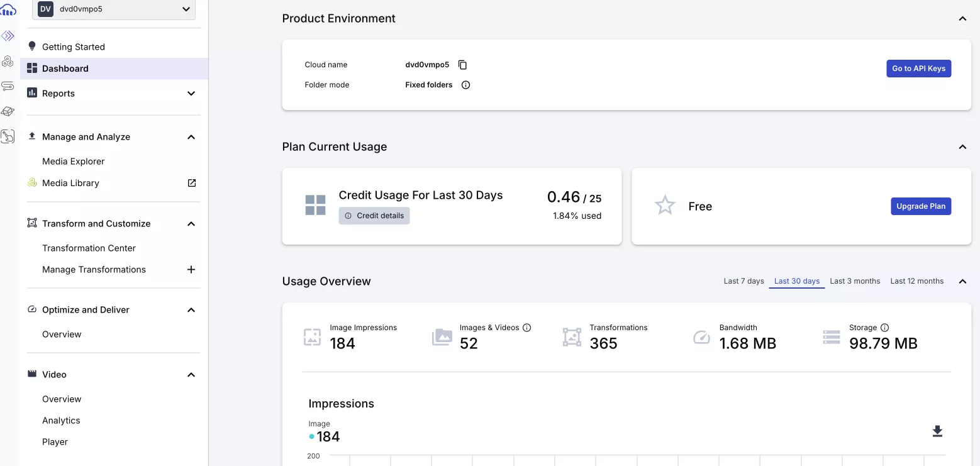Image resolution: width=980 pixels, height=466 pixels.
Task: Click the Fixed folders info icon
Action: [465, 85]
